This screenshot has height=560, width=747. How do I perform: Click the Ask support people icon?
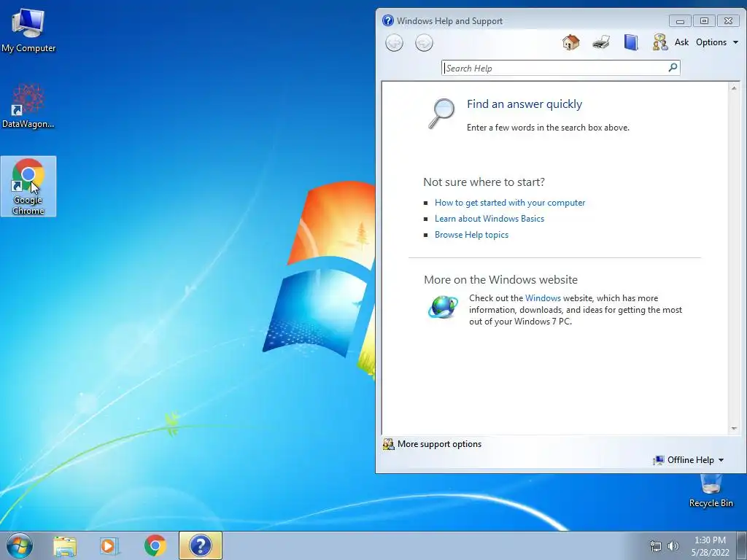(659, 42)
